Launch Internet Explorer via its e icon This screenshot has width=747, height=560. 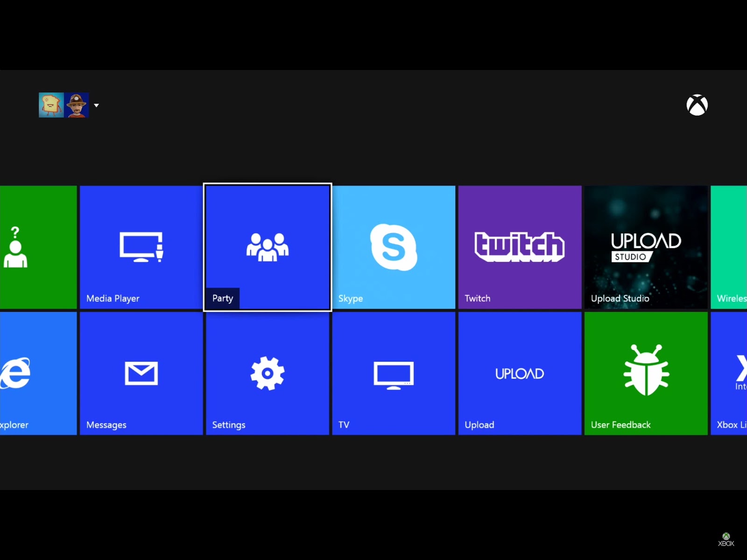tap(15, 373)
